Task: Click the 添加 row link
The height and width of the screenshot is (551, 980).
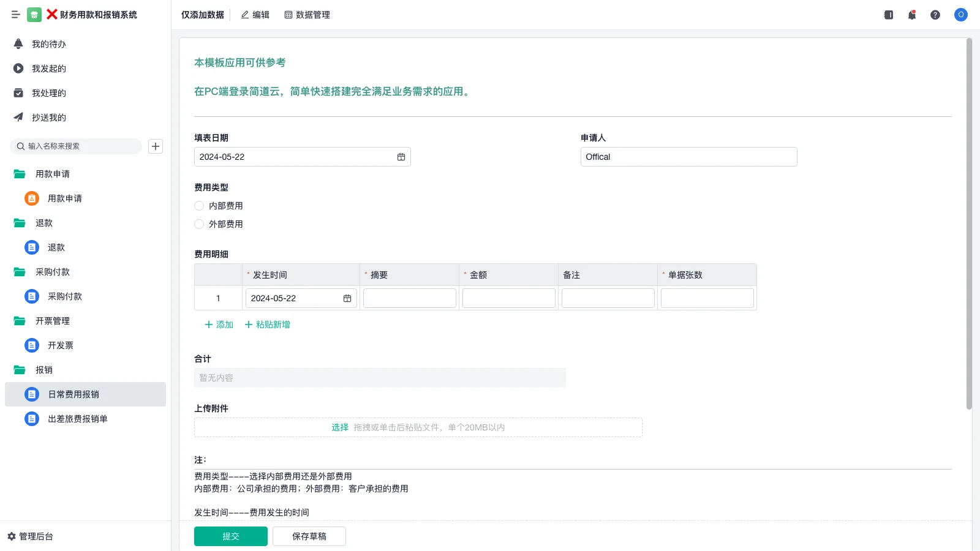Action: click(219, 324)
